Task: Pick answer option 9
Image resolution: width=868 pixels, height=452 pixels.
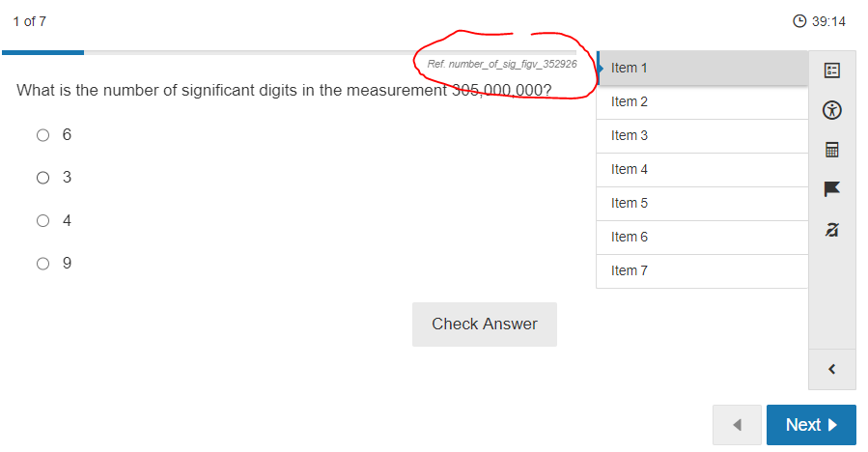Action: click(x=42, y=263)
